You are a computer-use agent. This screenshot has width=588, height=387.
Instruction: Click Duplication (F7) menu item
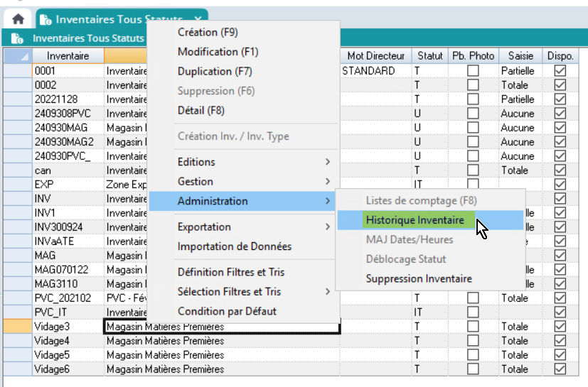[x=215, y=72]
